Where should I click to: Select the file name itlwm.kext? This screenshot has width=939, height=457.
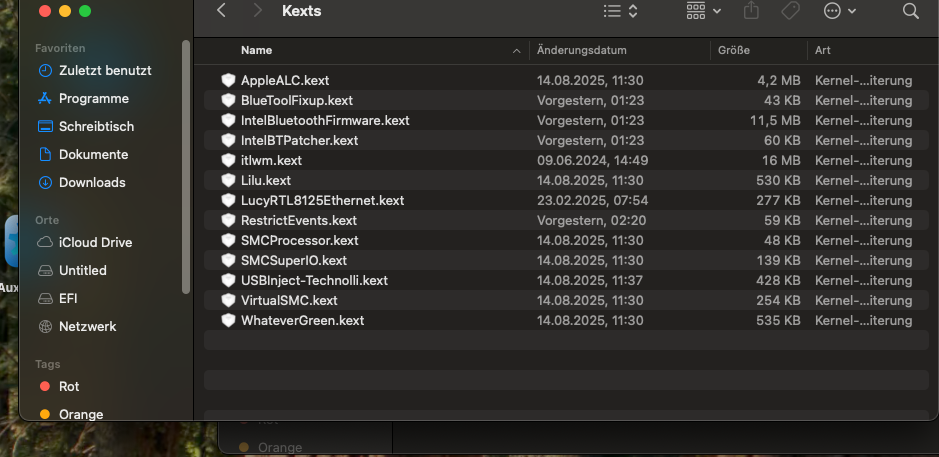(271, 161)
